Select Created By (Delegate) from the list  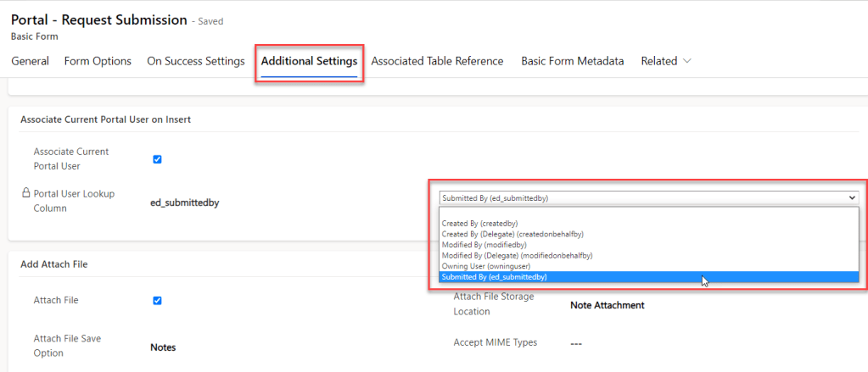512,234
